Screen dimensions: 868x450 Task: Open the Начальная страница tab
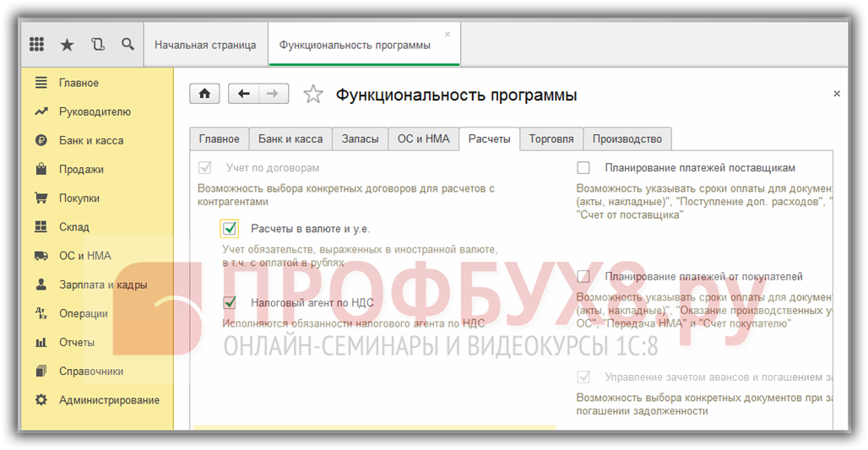point(205,45)
